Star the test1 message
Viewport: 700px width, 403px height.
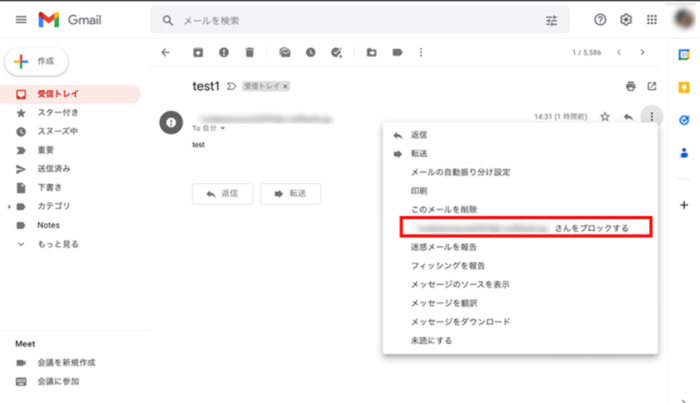click(604, 117)
